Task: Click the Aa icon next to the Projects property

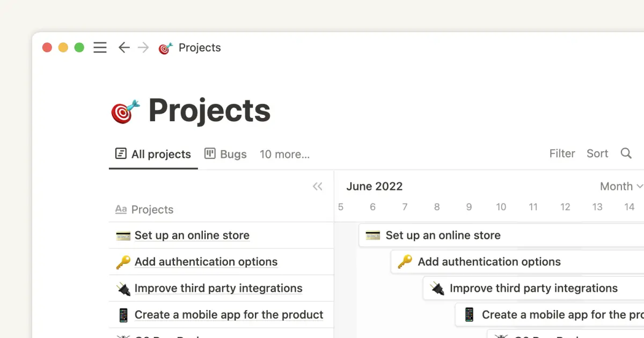Action: (121, 209)
